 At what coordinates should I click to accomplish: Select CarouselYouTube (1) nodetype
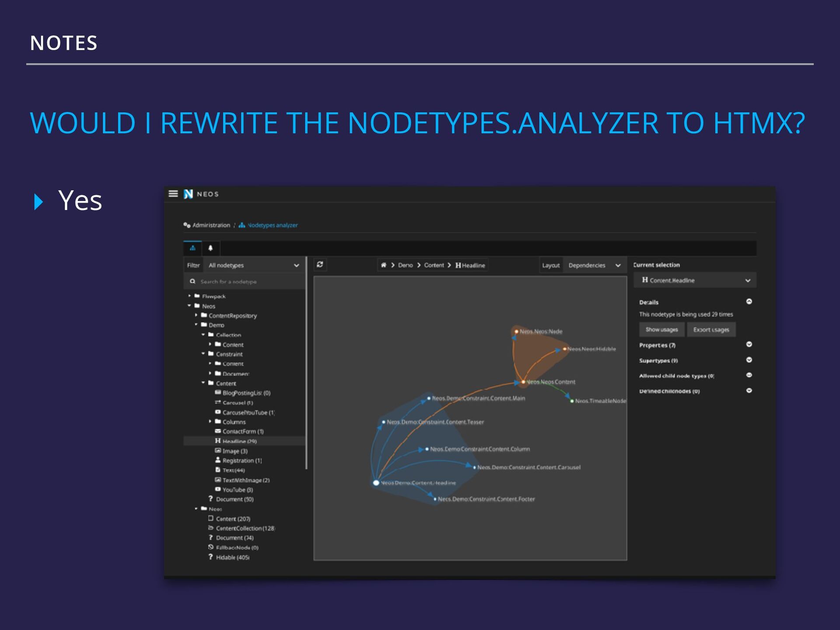click(245, 412)
